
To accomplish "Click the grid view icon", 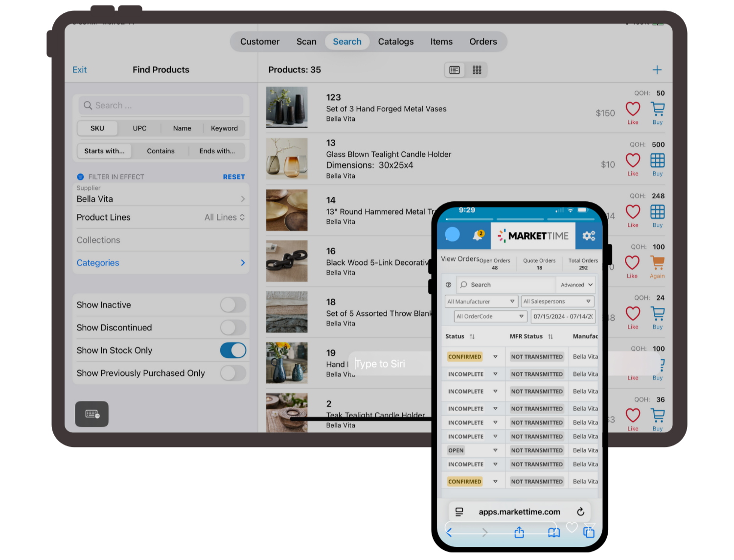I will pyautogui.click(x=477, y=70).
